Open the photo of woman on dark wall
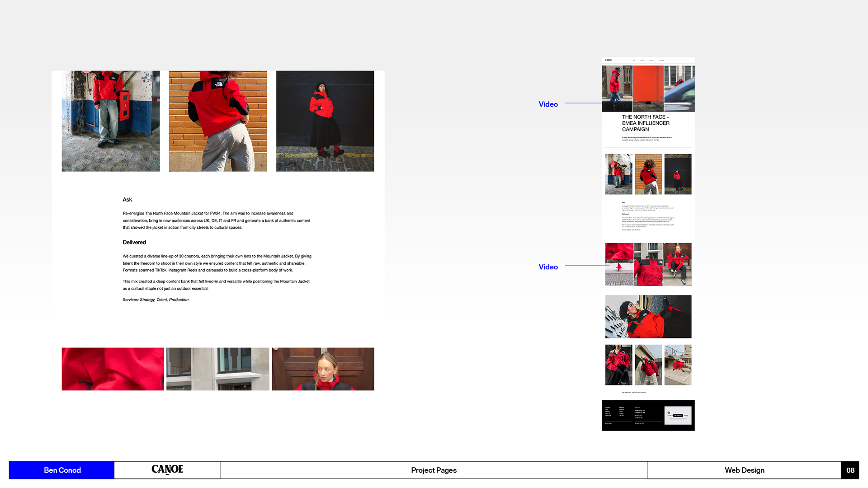Viewport: 868px width, 488px height. (325, 121)
